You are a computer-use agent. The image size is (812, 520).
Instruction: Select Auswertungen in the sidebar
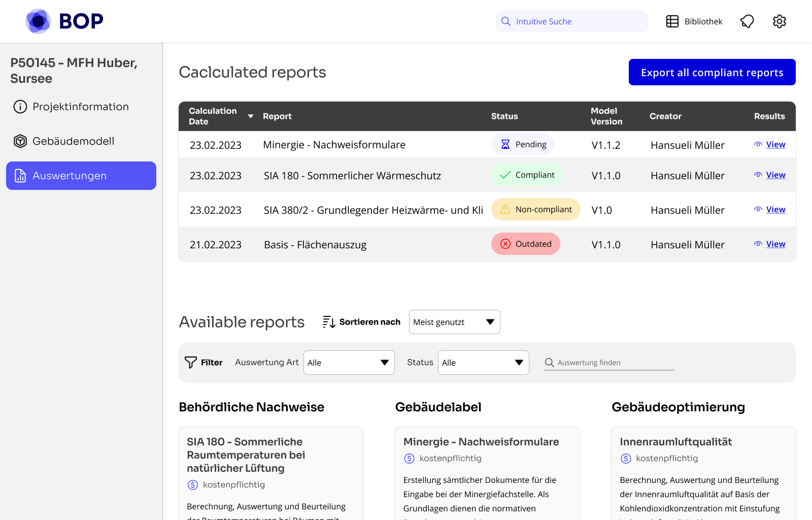click(x=81, y=176)
